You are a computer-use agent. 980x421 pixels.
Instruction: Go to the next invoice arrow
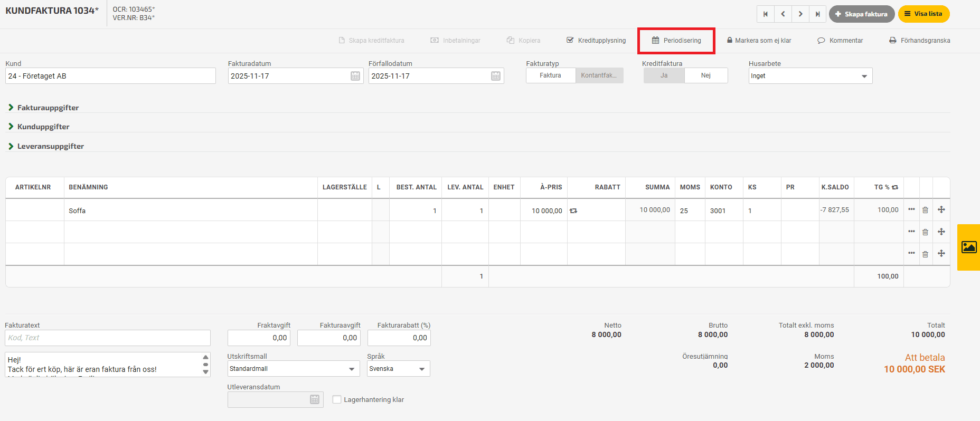pyautogui.click(x=800, y=14)
